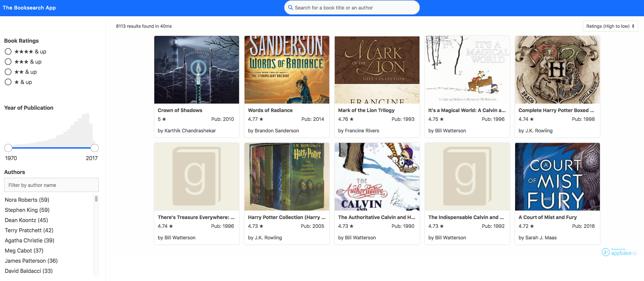
Task: Open the Complete Harry Potter Boxed cover
Action: pos(558,70)
